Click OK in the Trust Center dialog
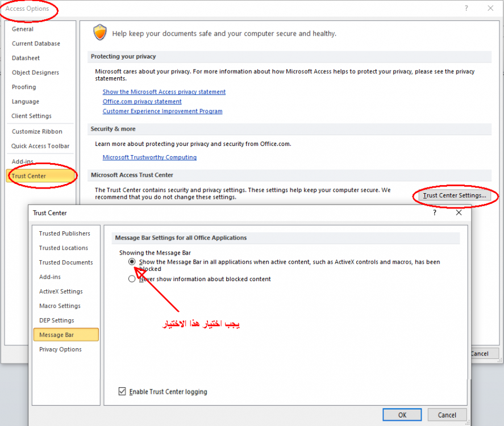504x426 pixels. click(402, 415)
